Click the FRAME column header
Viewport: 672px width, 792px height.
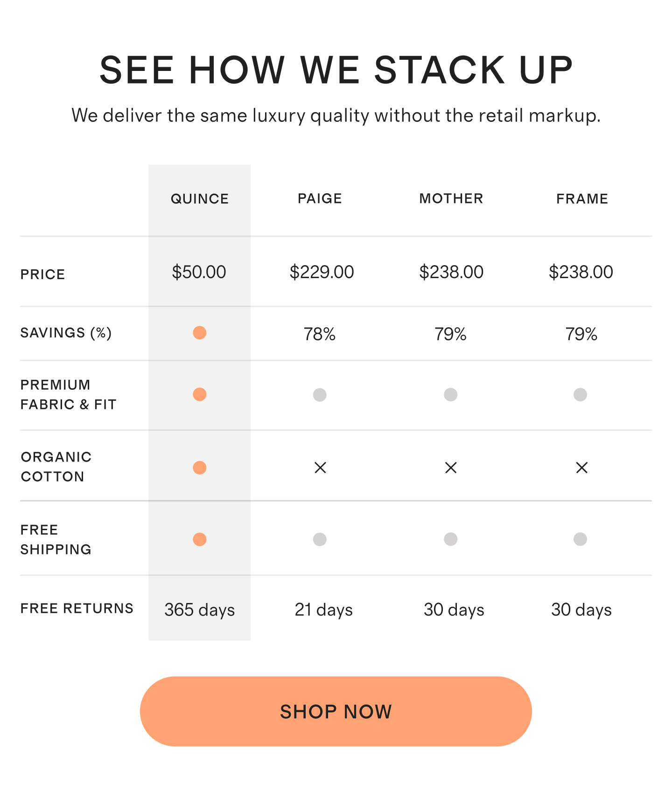582,199
